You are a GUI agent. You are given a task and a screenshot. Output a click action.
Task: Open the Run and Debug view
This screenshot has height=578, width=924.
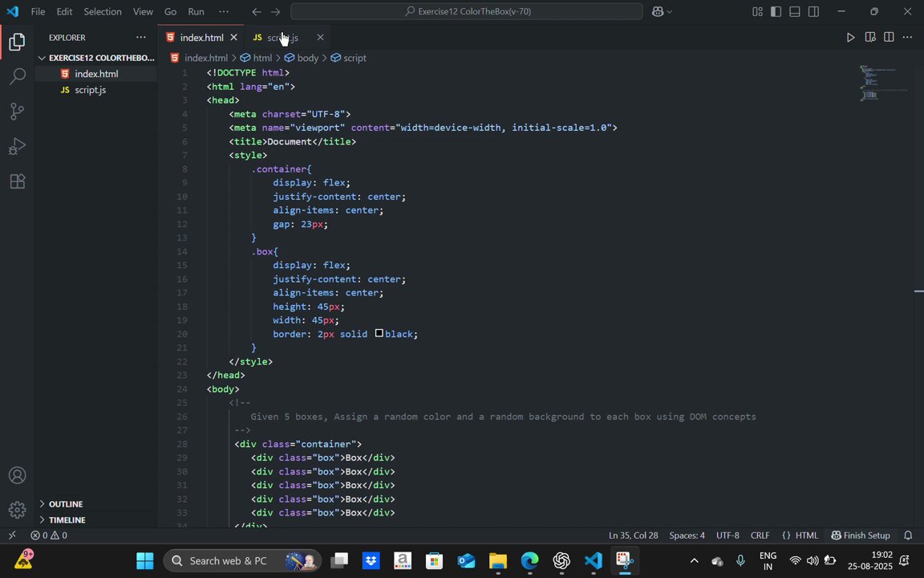[17, 145]
